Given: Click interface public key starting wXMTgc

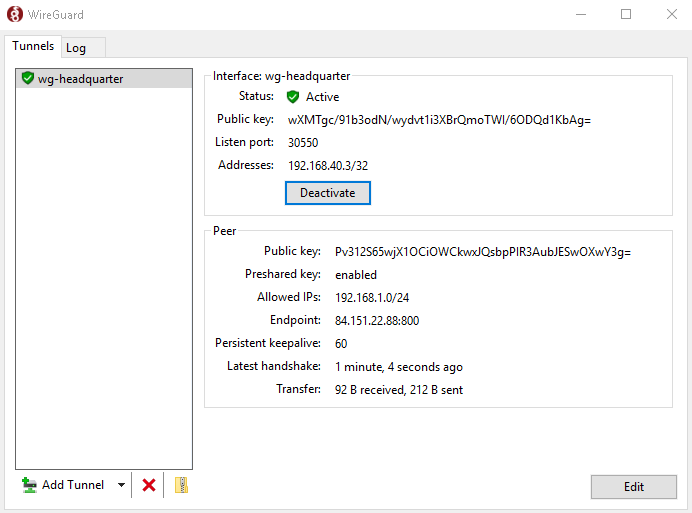Looking at the screenshot, I should point(439,120).
